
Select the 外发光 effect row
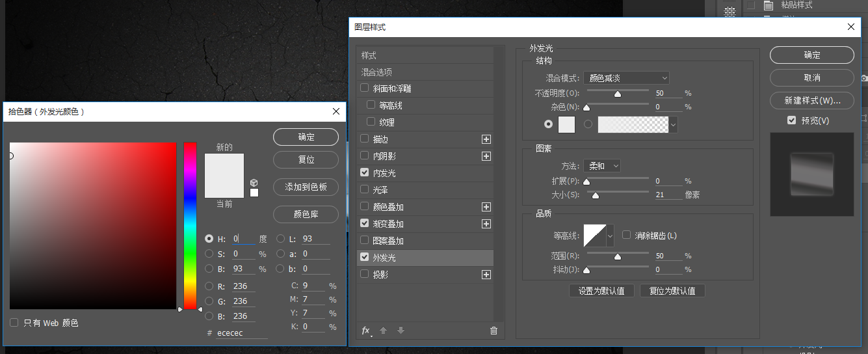pyautogui.click(x=425, y=258)
